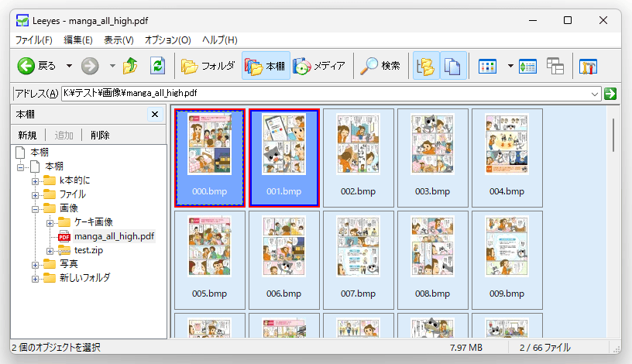Open the back history dropdown arrow
632x364 pixels.
[70, 66]
